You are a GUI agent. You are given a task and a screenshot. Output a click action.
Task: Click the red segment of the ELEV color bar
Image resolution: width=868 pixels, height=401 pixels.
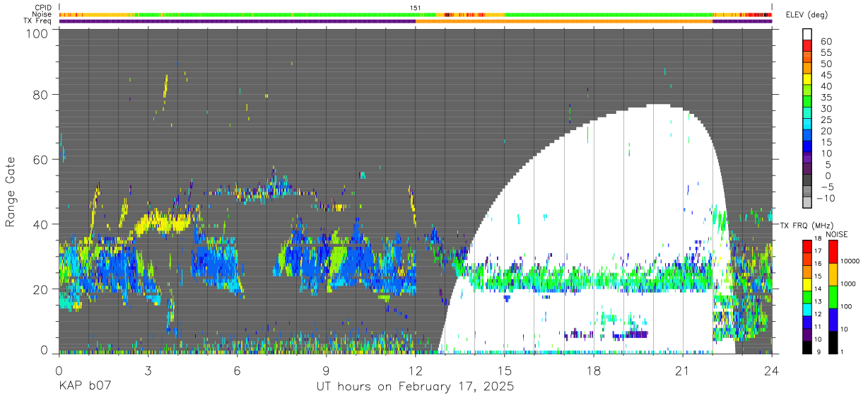point(807,45)
